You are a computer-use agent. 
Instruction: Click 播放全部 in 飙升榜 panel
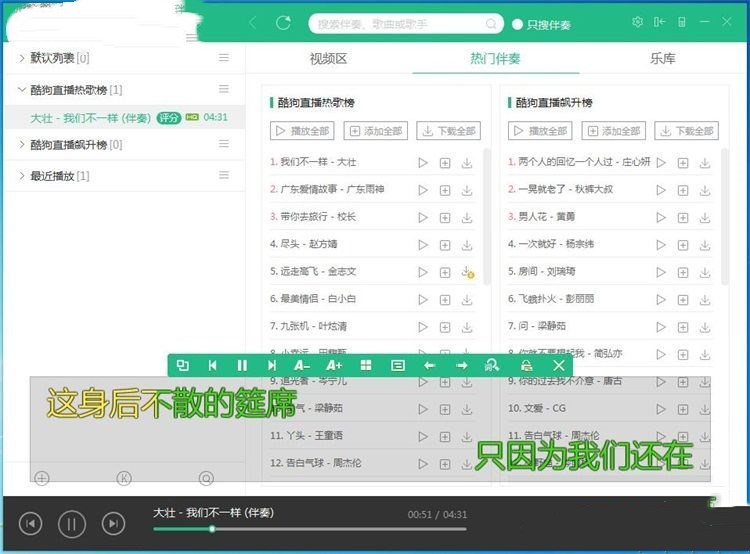[x=540, y=131]
